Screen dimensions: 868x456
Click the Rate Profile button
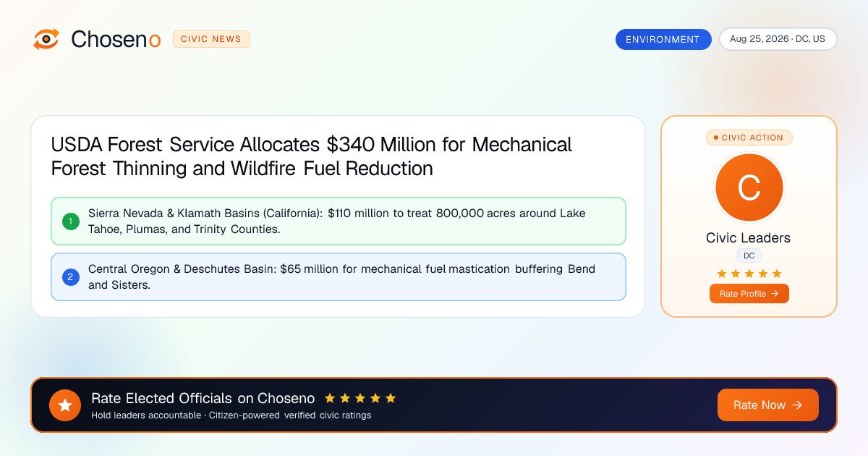[749, 294]
